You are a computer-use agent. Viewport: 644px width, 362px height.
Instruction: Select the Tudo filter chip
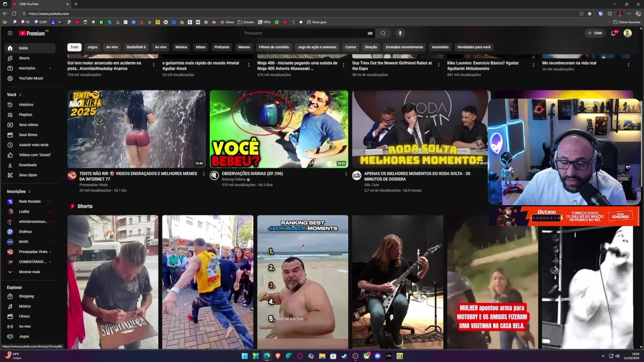(x=74, y=47)
